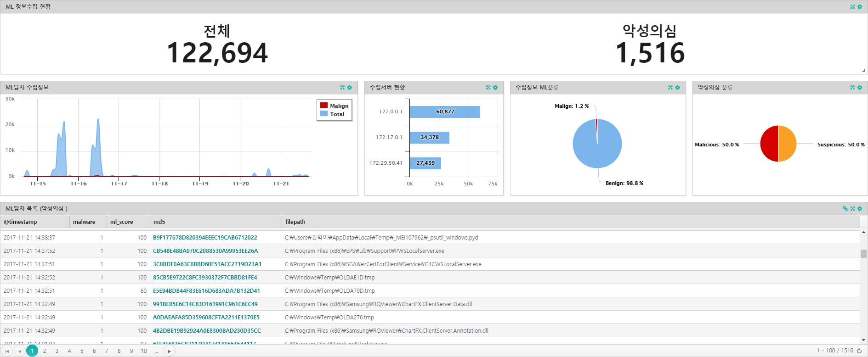Sort table by filepath column header
Image resolution: width=868 pixels, height=357 pixels.
click(x=295, y=222)
